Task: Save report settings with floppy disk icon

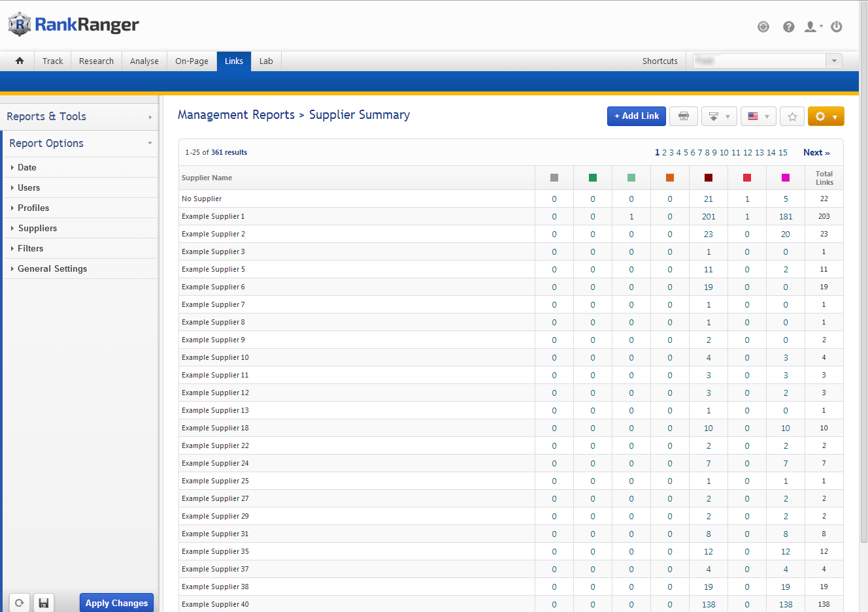Action: (44, 603)
